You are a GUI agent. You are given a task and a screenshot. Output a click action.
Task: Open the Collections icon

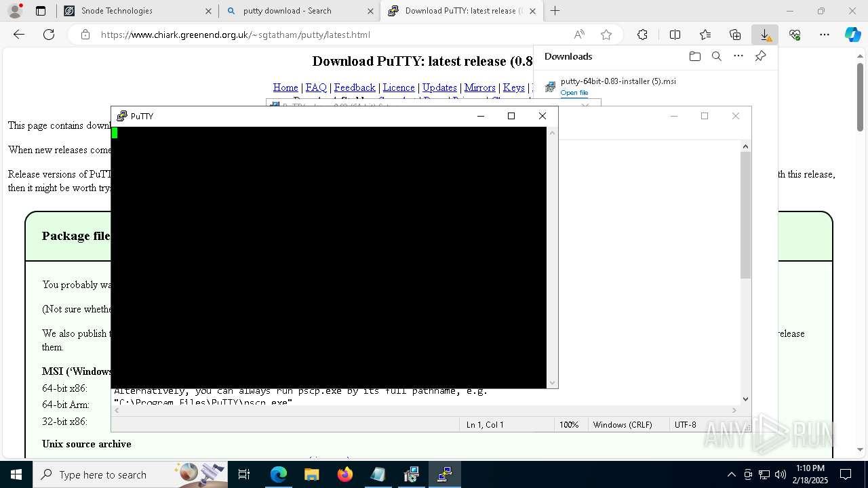point(735,35)
